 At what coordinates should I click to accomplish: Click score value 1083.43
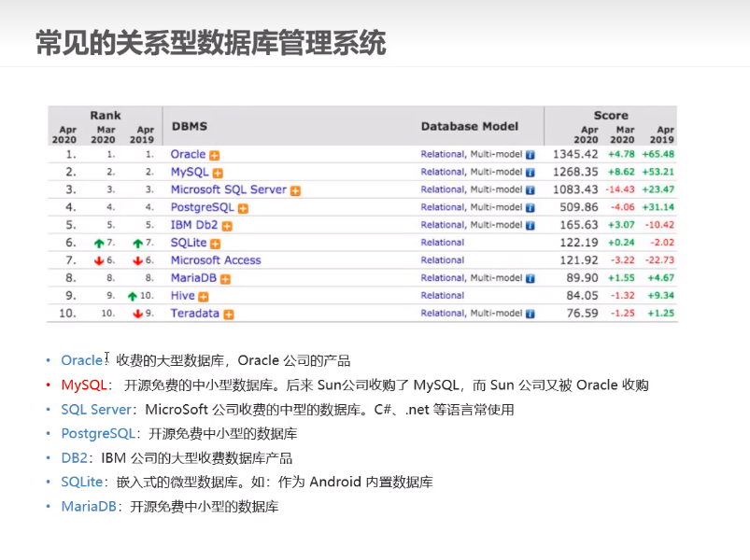575,189
